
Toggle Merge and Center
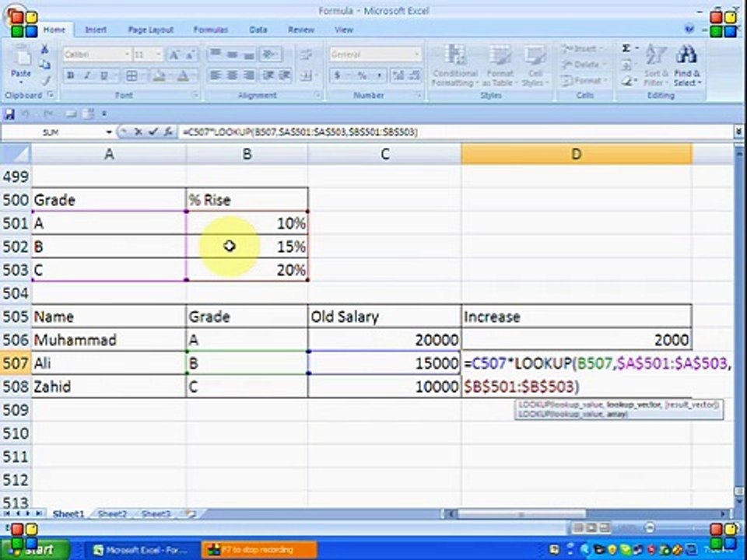coord(305,75)
